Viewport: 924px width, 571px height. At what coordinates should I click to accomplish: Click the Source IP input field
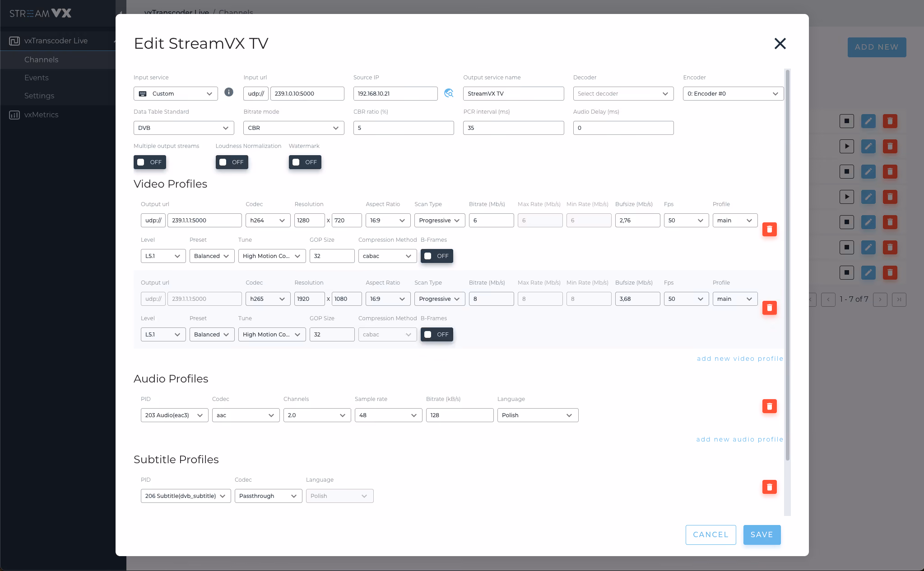[395, 93]
